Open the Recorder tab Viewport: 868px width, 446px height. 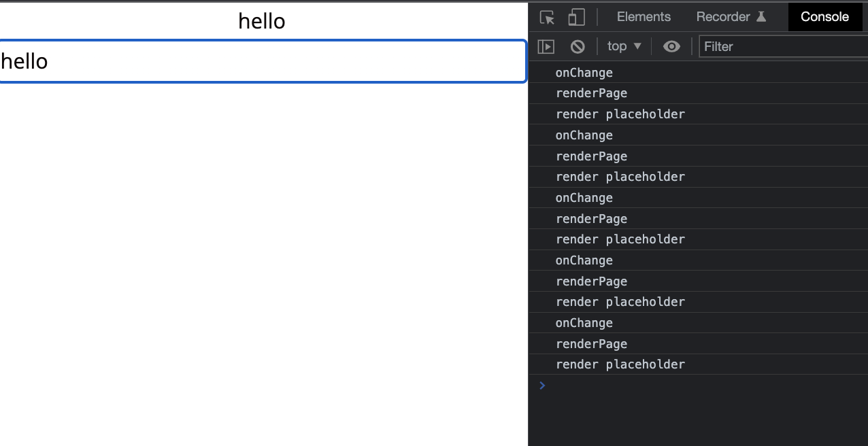click(722, 17)
